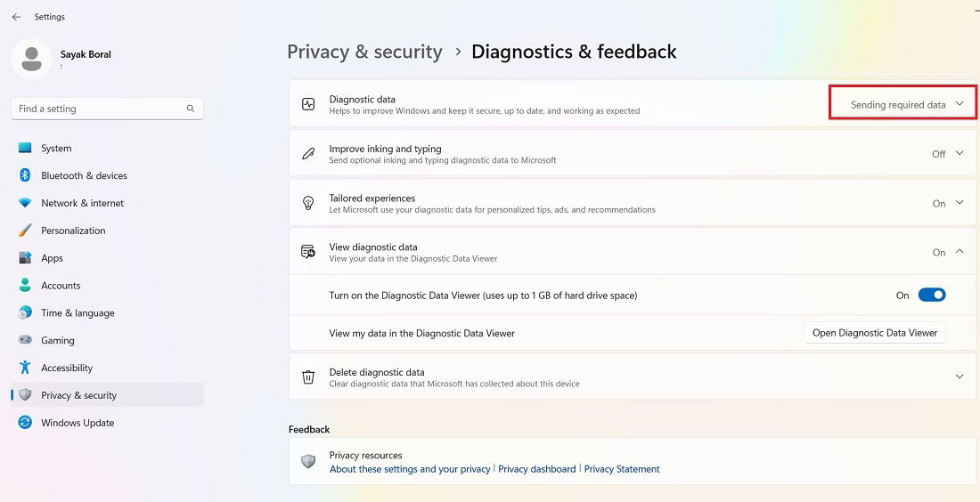Expand the Tailored experiences chevron
The image size is (980, 502).
960,203
